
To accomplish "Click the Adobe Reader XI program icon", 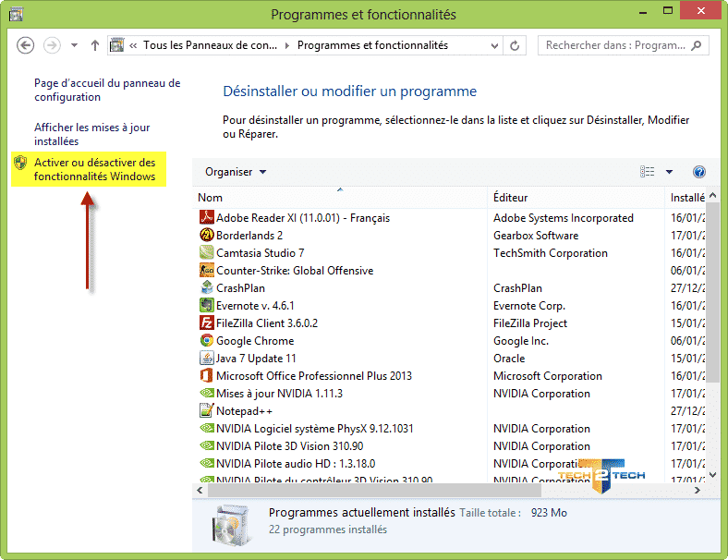I will coord(207,217).
